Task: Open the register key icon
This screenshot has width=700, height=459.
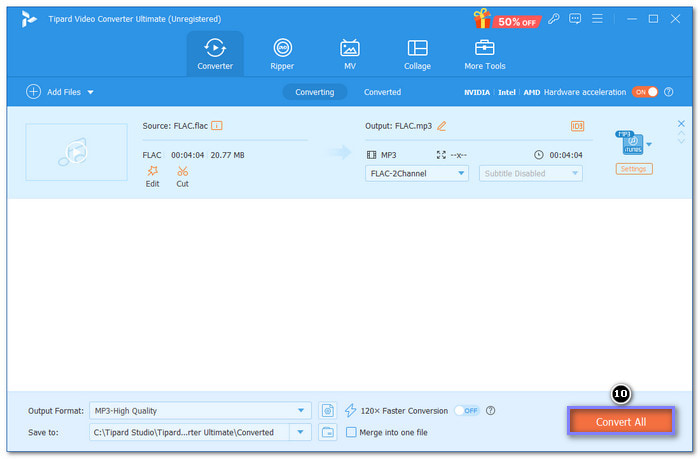Action: pyautogui.click(x=554, y=19)
